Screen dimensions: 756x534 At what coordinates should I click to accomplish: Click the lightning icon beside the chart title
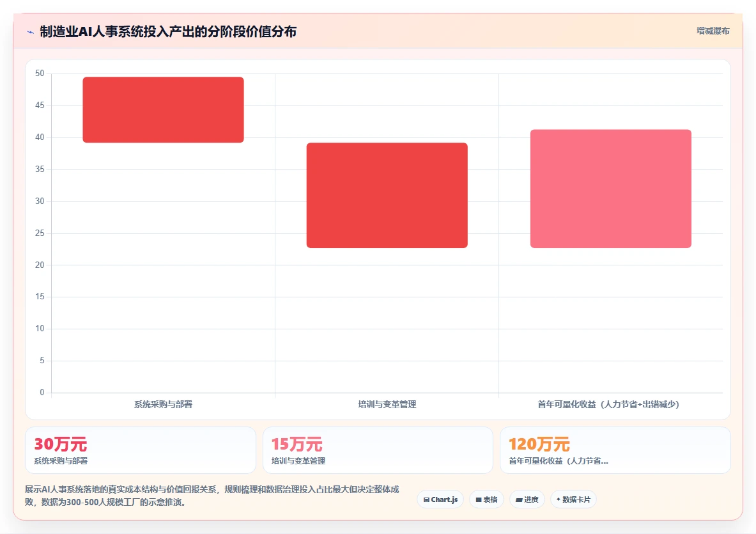click(x=31, y=33)
